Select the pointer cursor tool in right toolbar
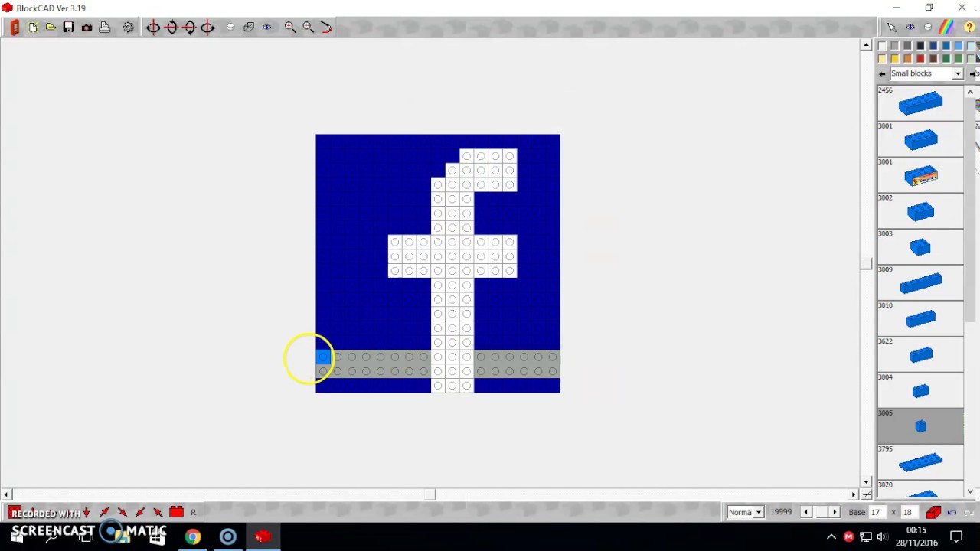 coord(892,28)
